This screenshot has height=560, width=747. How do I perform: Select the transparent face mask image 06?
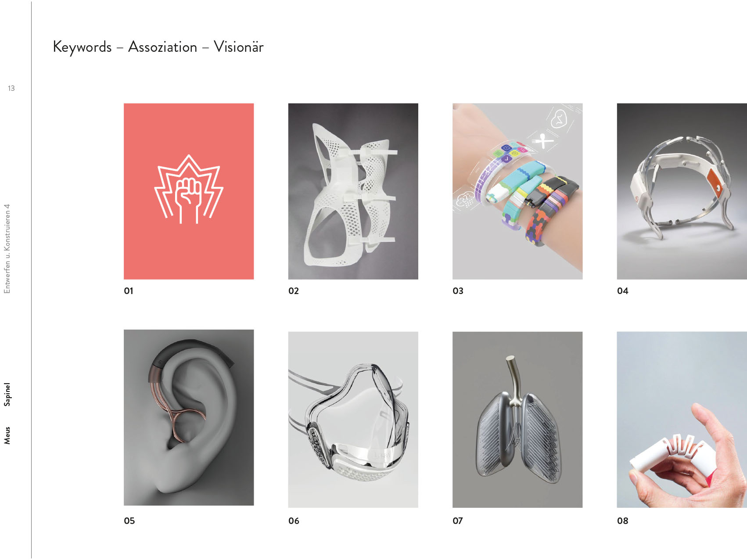pos(353,420)
